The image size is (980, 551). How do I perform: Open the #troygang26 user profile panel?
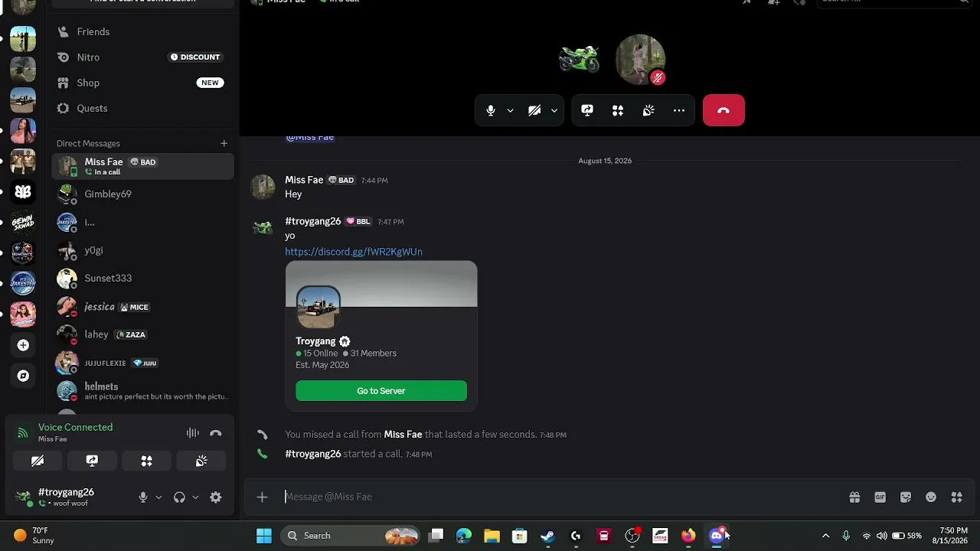(67, 497)
